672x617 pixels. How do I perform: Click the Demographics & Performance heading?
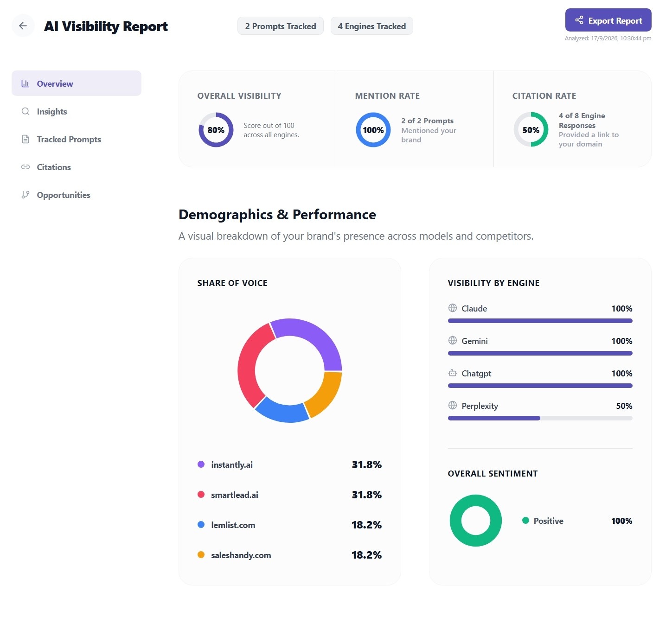pyautogui.click(x=277, y=215)
